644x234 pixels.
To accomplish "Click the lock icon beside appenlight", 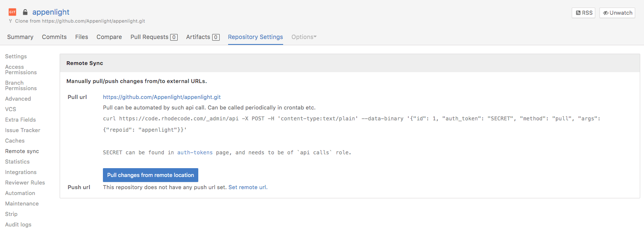I will pos(25,13).
